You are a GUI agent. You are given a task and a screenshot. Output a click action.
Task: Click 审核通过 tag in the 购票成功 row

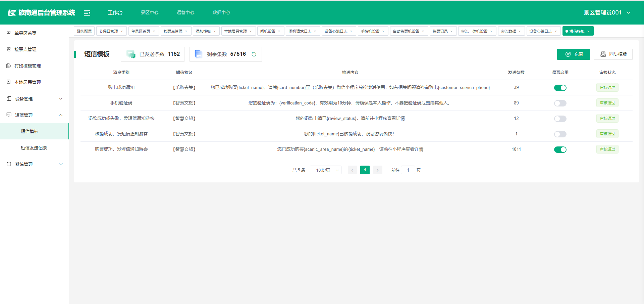pos(607,149)
